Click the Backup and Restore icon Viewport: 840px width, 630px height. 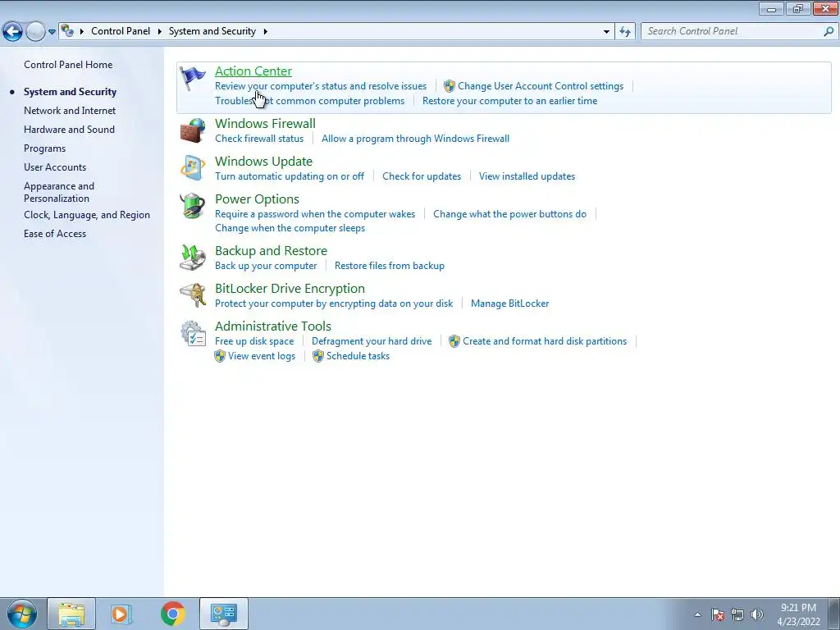click(192, 258)
